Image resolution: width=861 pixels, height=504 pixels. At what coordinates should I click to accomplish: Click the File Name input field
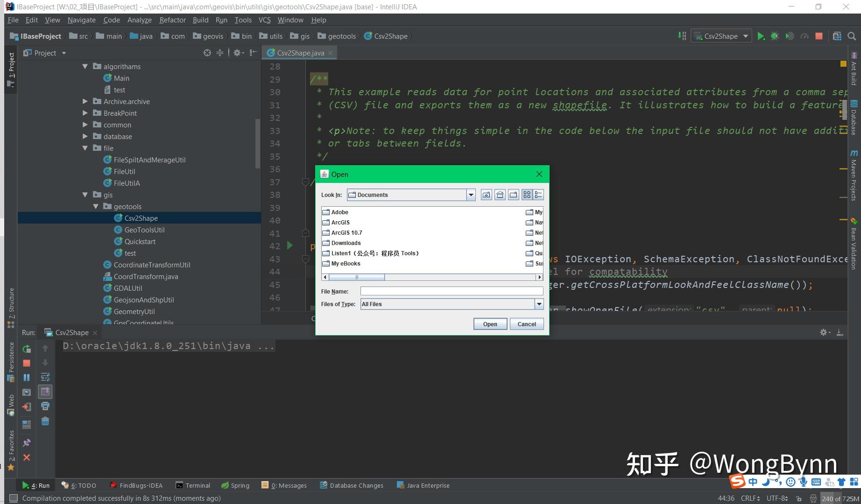[452, 291]
